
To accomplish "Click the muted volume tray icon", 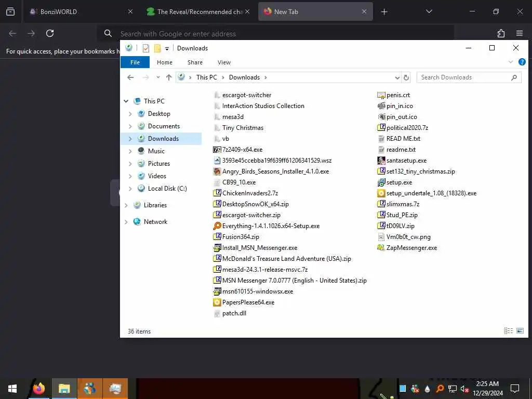I will click(x=464, y=389).
